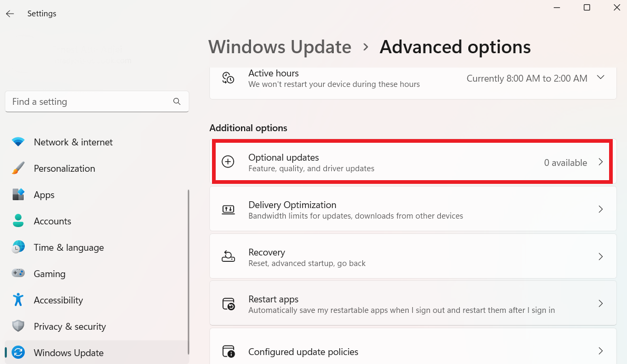The width and height of the screenshot is (627, 364).
Task: Click the Optional updates plus circle icon
Action: pyautogui.click(x=228, y=162)
